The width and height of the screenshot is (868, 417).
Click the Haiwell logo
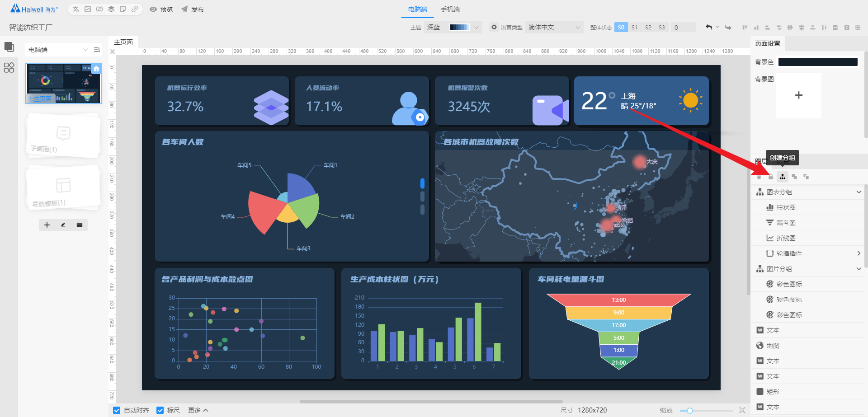click(x=34, y=9)
